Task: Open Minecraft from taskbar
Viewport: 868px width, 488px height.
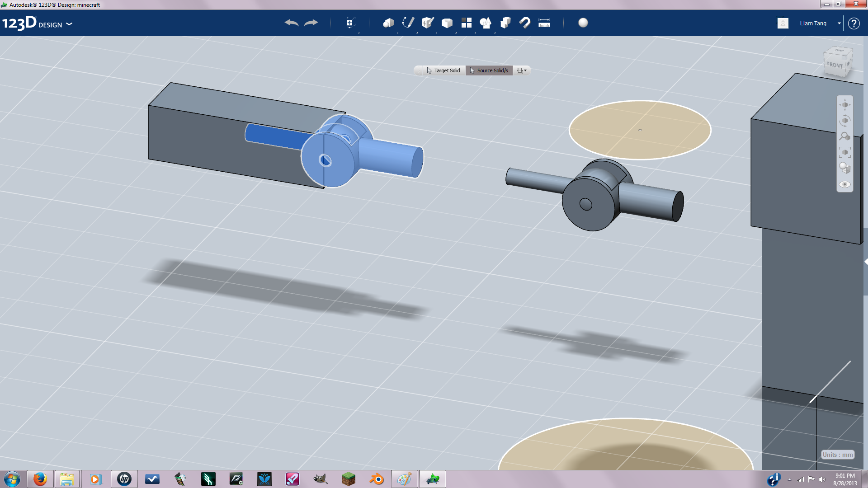Action: coord(349,479)
